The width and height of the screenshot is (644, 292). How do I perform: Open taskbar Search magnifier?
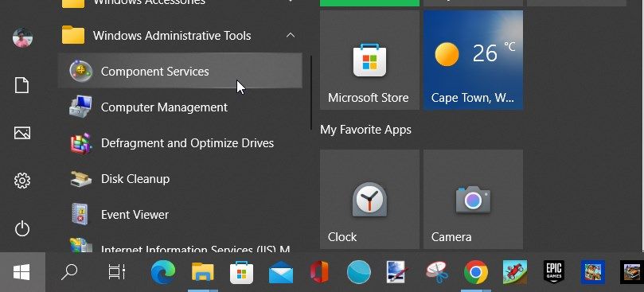69,272
